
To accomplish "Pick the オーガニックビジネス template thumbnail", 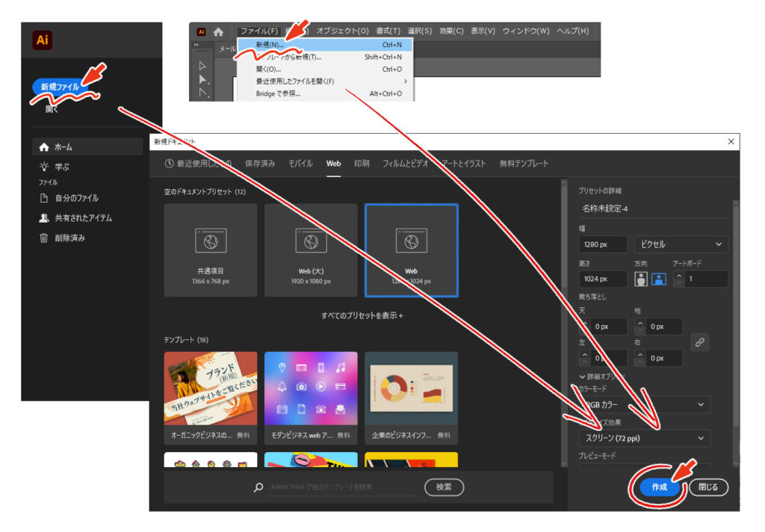I will coord(210,389).
